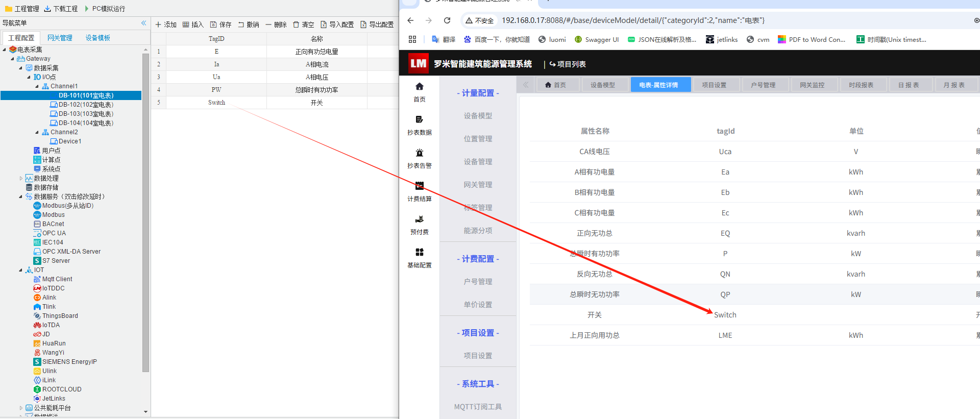The width and height of the screenshot is (980, 419).
Task: Click the PW TagID cell
Action: click(216, 90)
